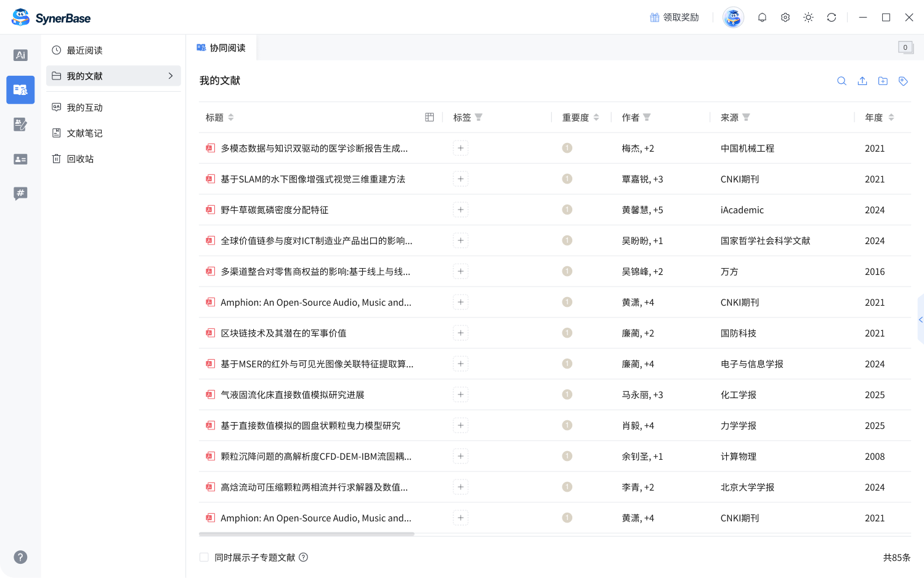The image size is (924, 578).
Task: Open the help question mark icon
Action: pos(20,557)
